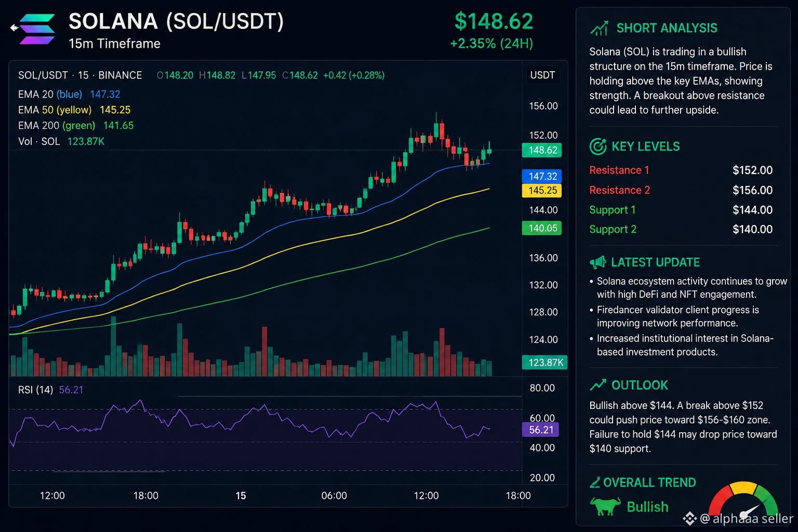This screenshot has height=532, width=798.
Task: Click the Solana ecosystem activity bullet
Action: coord(688,288)
